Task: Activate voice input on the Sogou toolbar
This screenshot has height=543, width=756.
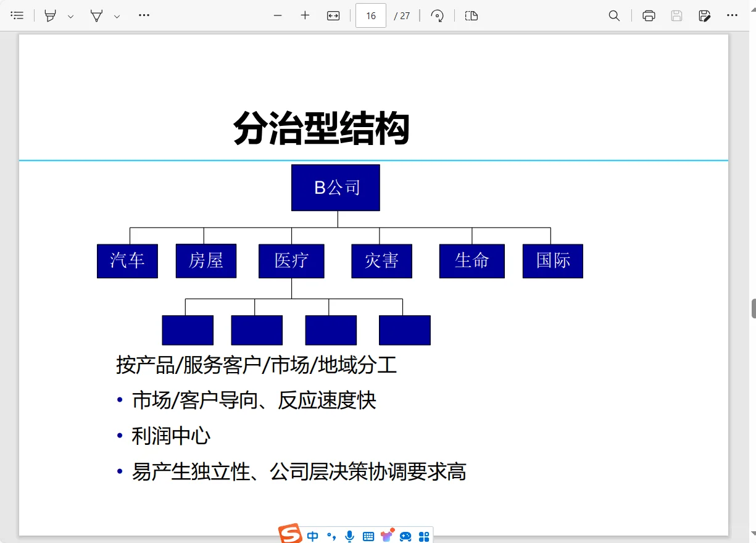Action: [x=349, y=536]
